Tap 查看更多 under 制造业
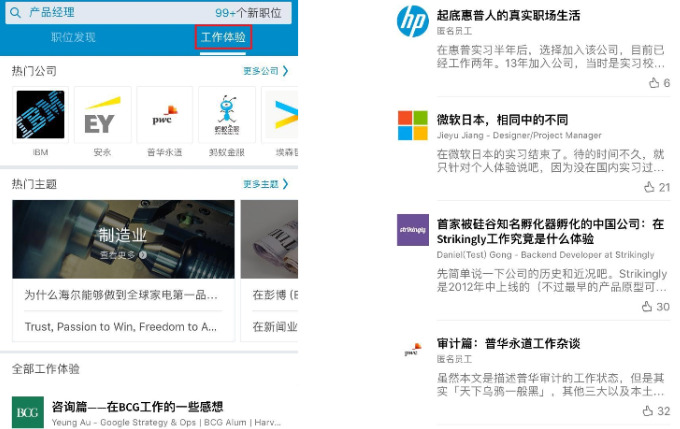The height and width of the screenshot is (429, 680). point(123,255)
